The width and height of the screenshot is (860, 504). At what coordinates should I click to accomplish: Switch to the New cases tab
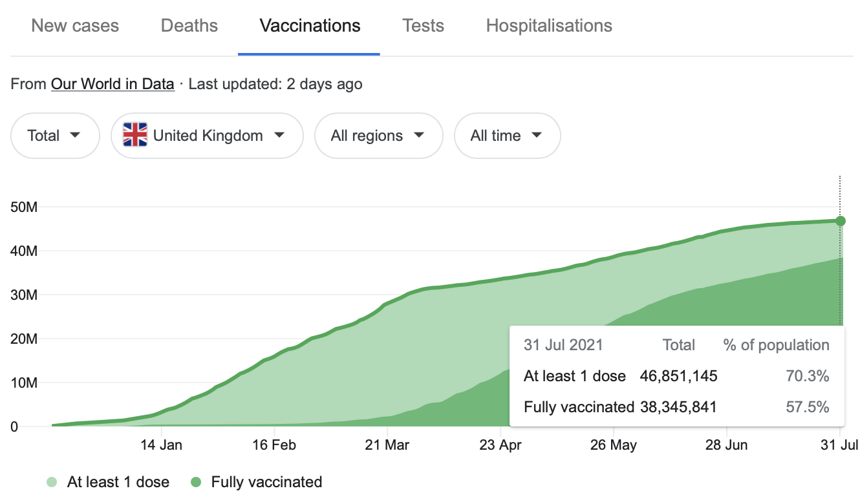[75, 26]
